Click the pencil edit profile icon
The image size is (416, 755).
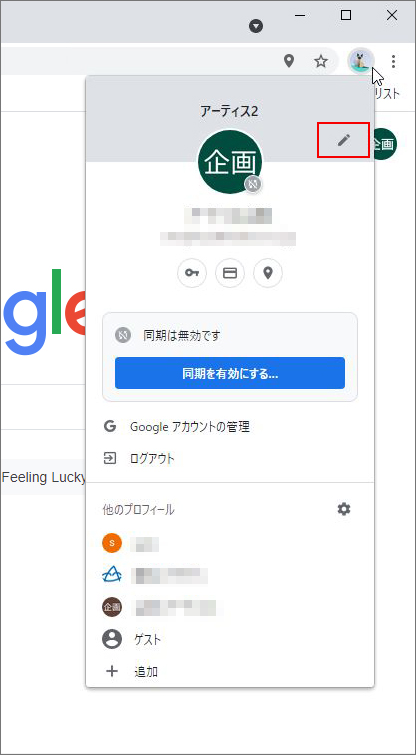pos(343,140)
